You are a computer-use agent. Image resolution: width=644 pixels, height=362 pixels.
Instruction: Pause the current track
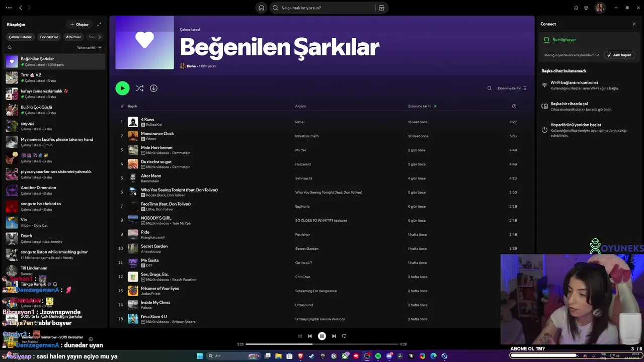322,336
